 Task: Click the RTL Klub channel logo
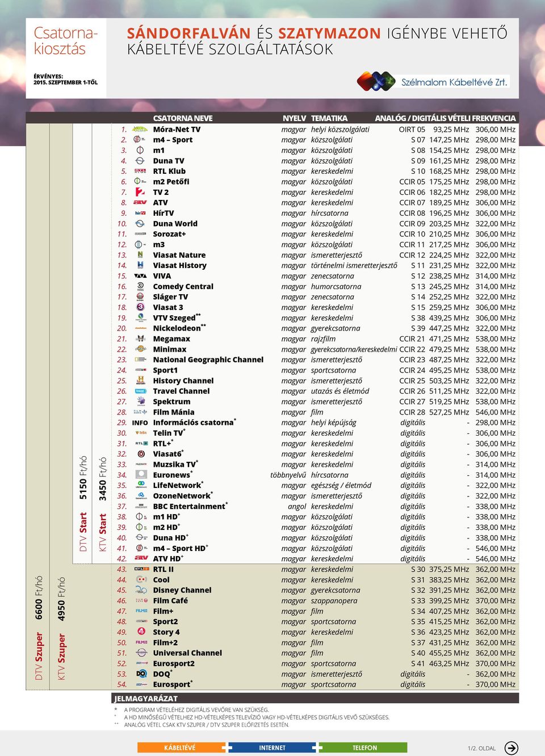[140, 171]
